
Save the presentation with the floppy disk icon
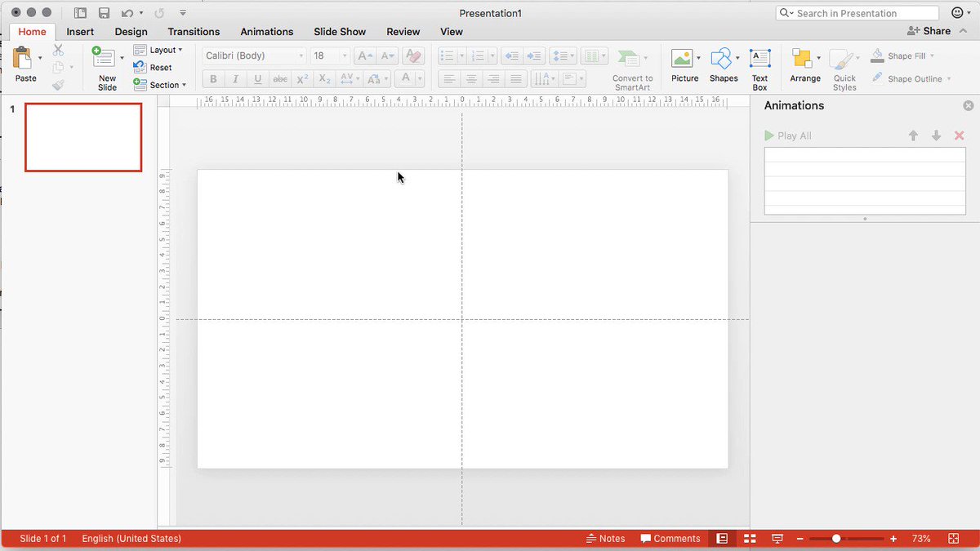coord(104,13)
